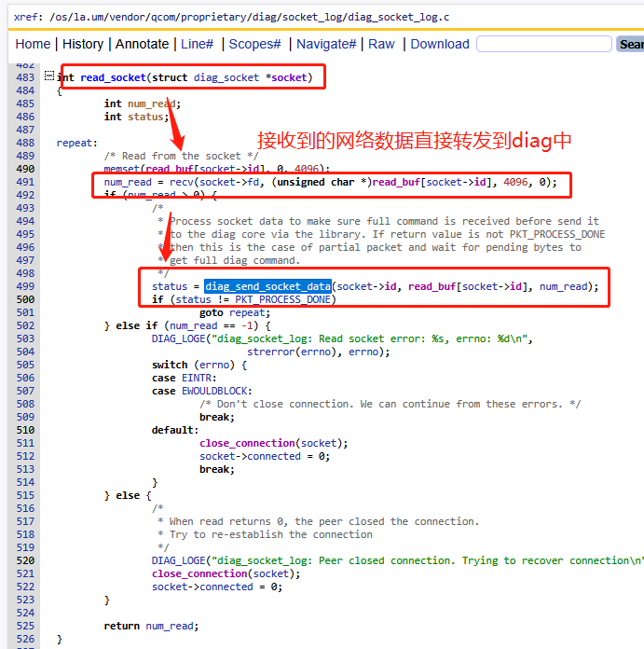Click DIAG_LOGE macro on line 520
644x649 pixels.
tap(178, 560)
